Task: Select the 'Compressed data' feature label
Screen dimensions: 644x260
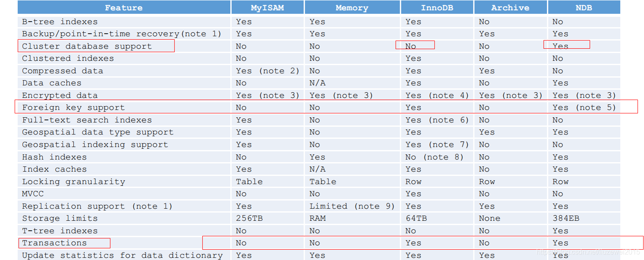Action: click(63, 71)
